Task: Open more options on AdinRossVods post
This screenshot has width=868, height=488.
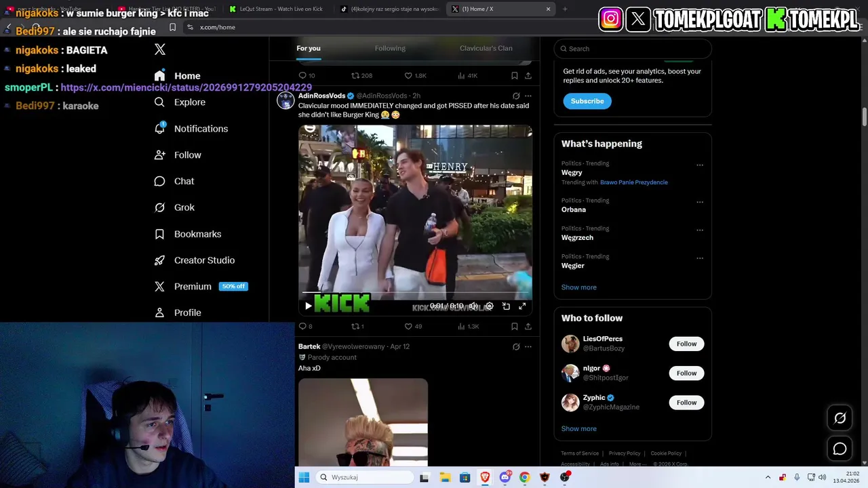Action: (x=528, y=96)
